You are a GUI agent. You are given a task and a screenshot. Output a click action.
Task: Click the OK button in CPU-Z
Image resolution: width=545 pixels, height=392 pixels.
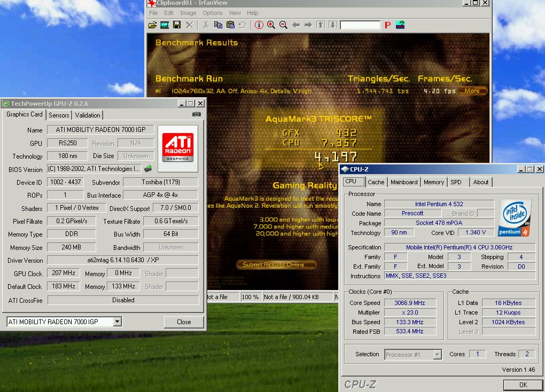click(523, 385)
